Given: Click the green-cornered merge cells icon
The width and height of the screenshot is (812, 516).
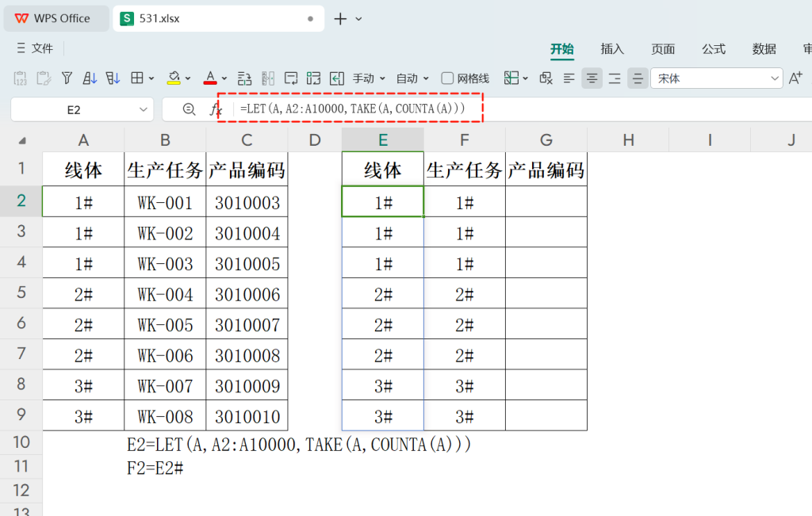Looking at the screenshot, I should pos(314,78).
